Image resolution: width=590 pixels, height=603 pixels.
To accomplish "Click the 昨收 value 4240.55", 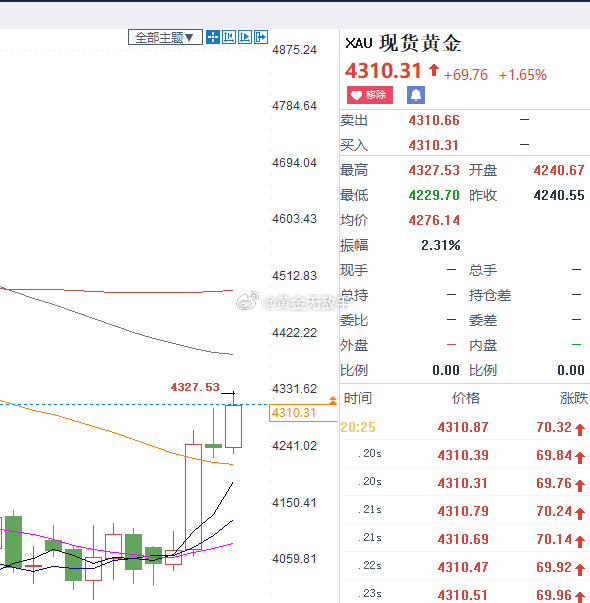I will [559, 195].
